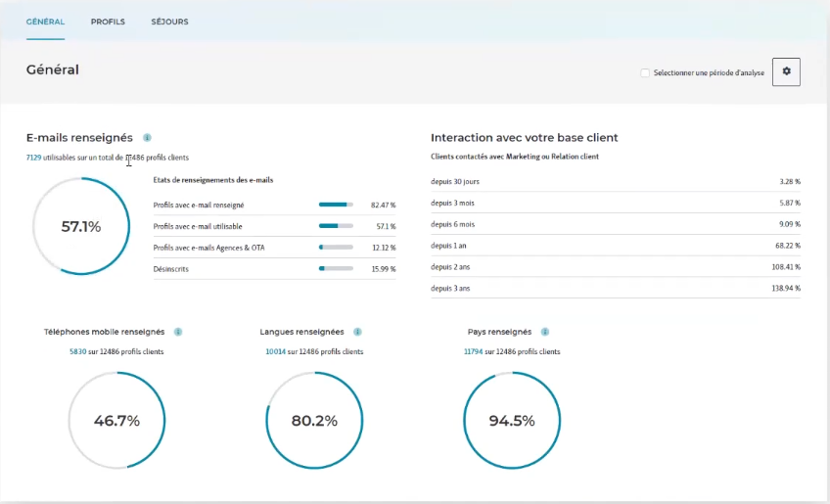The width and height of the screenshot is (830, 504).
Task: Click info icon beside Langues renseignées
Action: (x=358, y=332)
